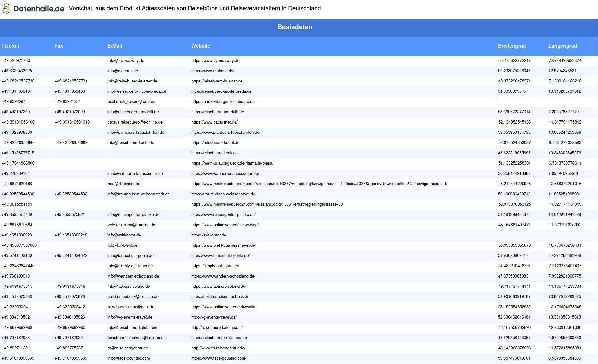Image resolution: width=598 pixels, height=364 pixels.
Task: Select latitude 48.622219085693
Action: pyautogui.click(x=514, y=153)
